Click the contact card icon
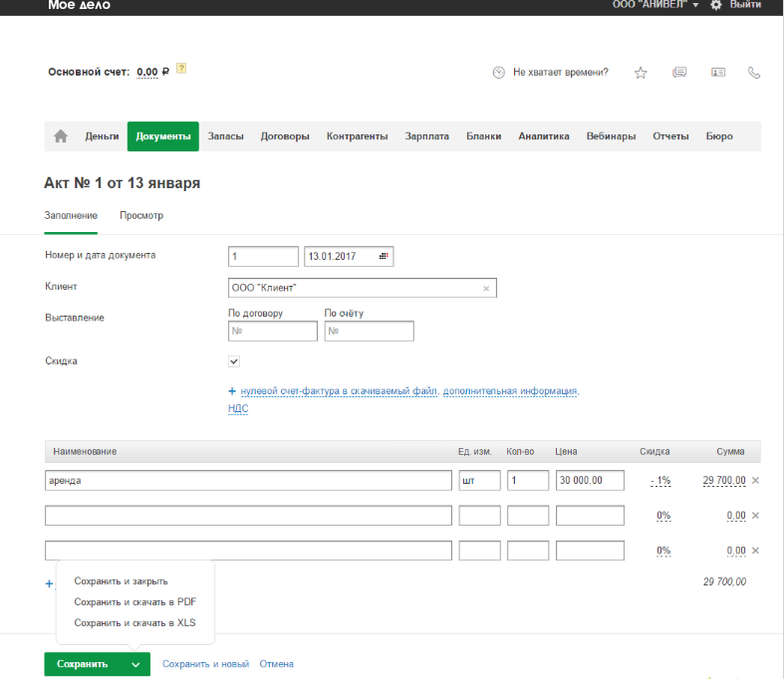The height and width of the screenshot is (679, 784). 718,73
